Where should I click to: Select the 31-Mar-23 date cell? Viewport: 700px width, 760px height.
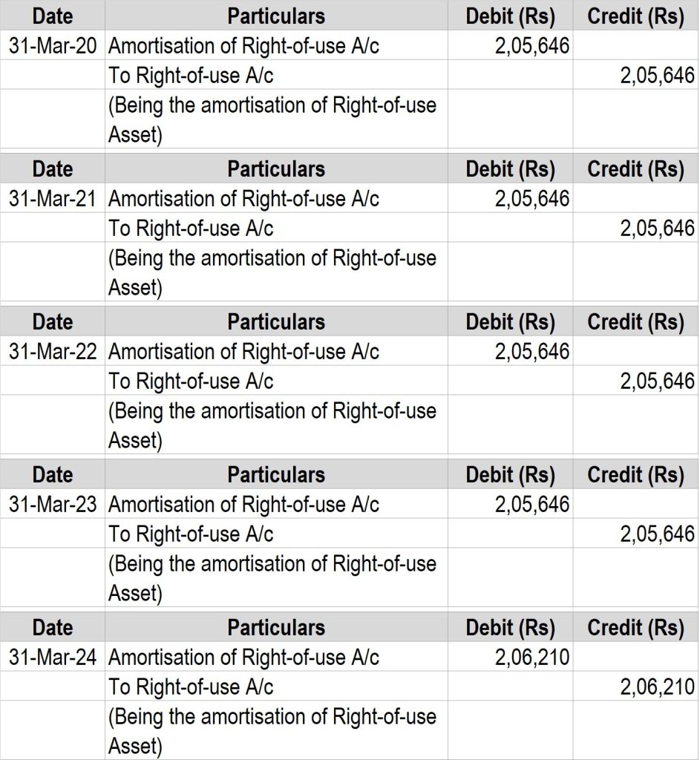coord(53,505)
